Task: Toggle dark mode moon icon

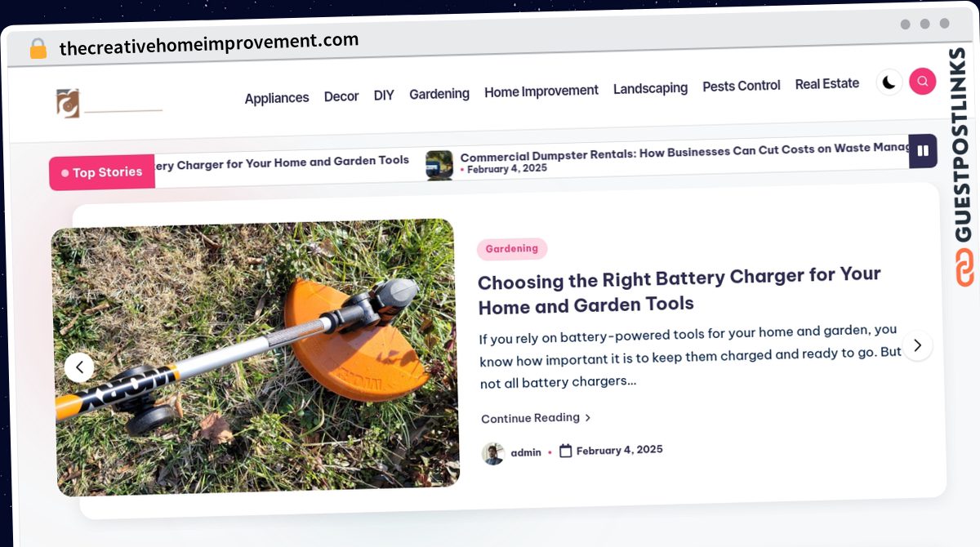Action: (889, 82)
